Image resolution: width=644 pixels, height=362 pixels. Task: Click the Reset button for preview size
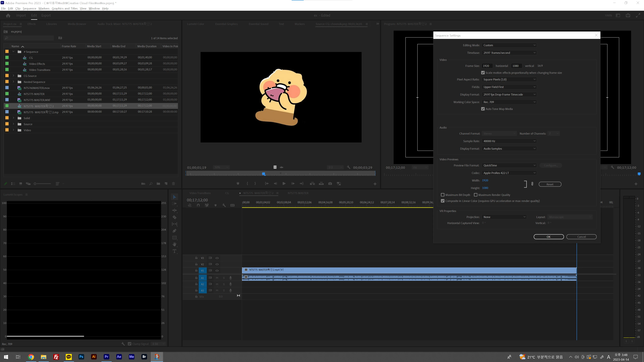(x=550, y=184)
